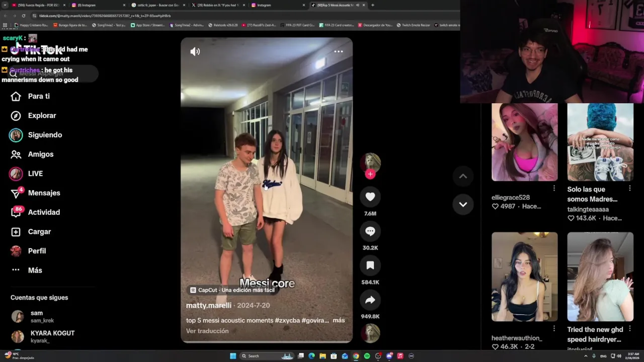The height and width of the screenshot is (362, 644).
Task: Open matty.marelli username link
Action: pyautogui.click(x=209, y=305)
